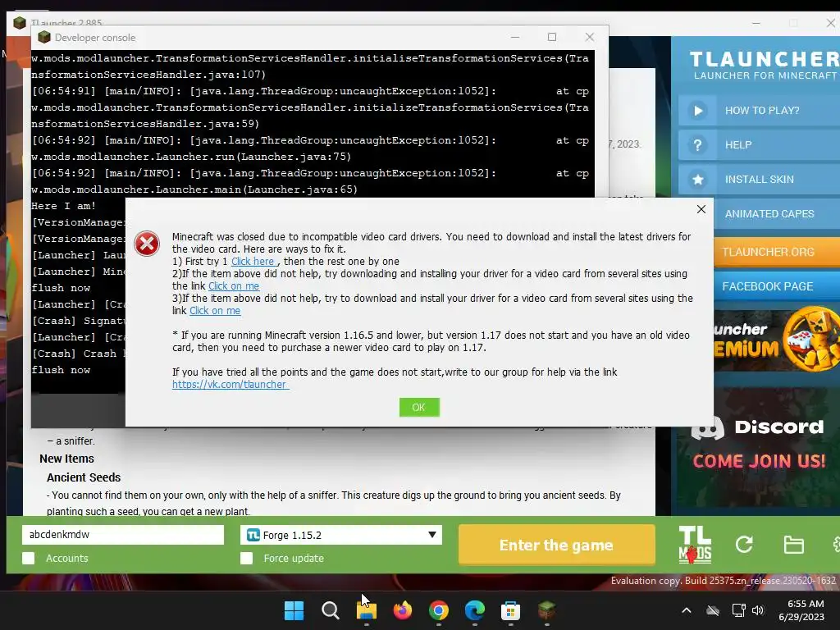
Task: Click the volume speaker tray icon
Action: [757, 610]
